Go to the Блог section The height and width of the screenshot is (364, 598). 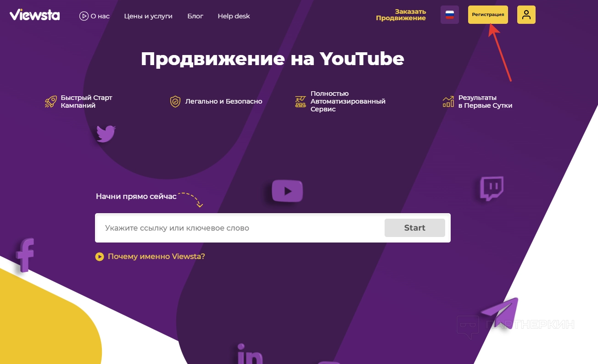(195, 16)
